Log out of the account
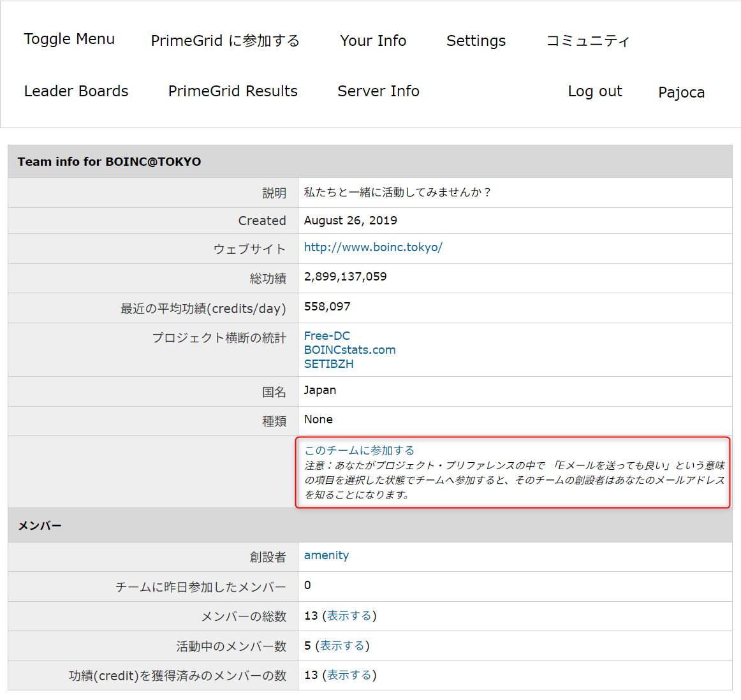 click(594, 91)
